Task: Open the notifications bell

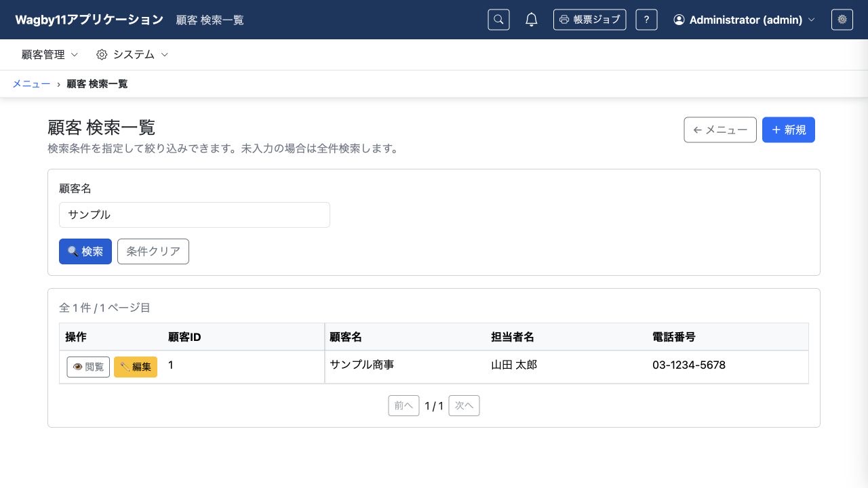Action: coord(532,20)
